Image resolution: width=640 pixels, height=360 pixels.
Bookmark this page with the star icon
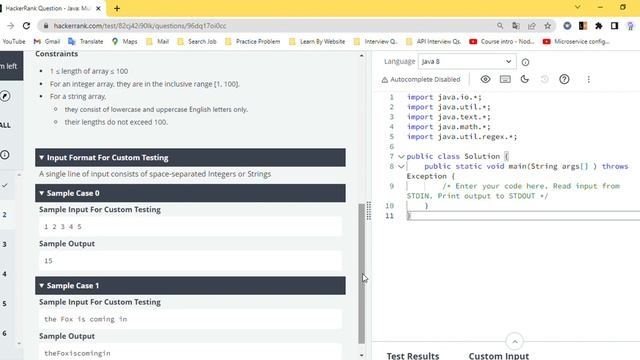click(547, 26)
